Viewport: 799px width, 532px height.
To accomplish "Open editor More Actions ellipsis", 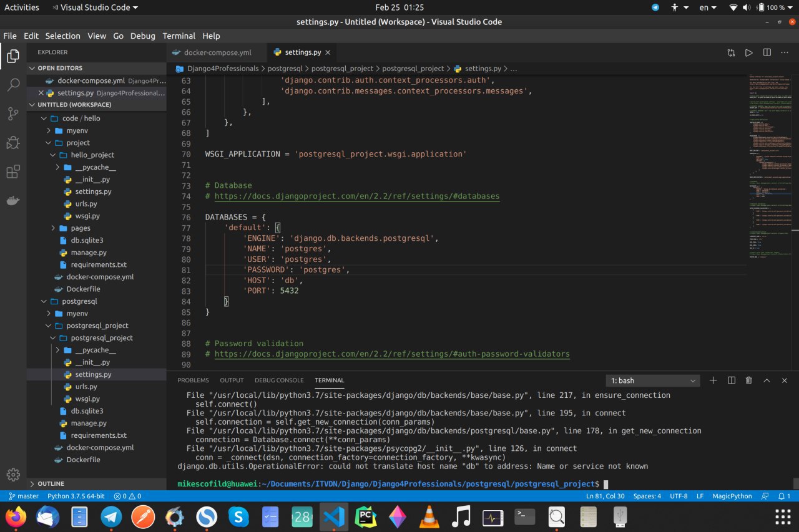I will tap(785, 53).
